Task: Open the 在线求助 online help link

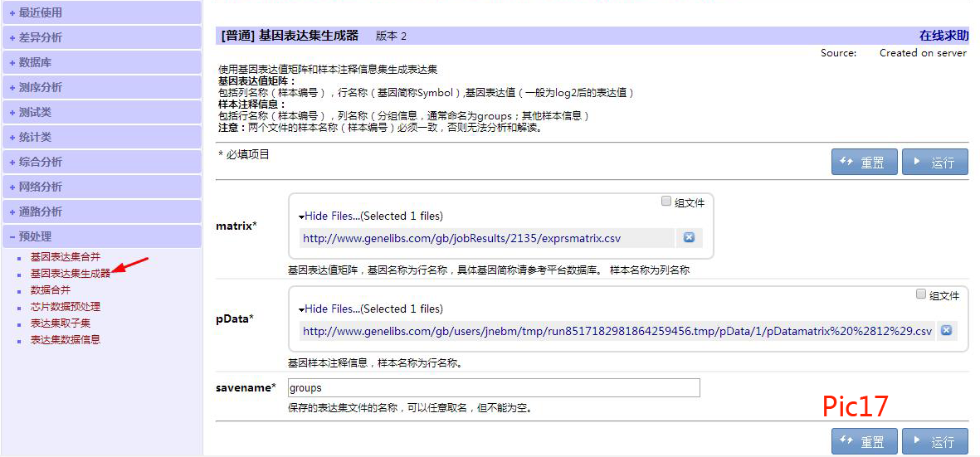Action: point(943,36)
